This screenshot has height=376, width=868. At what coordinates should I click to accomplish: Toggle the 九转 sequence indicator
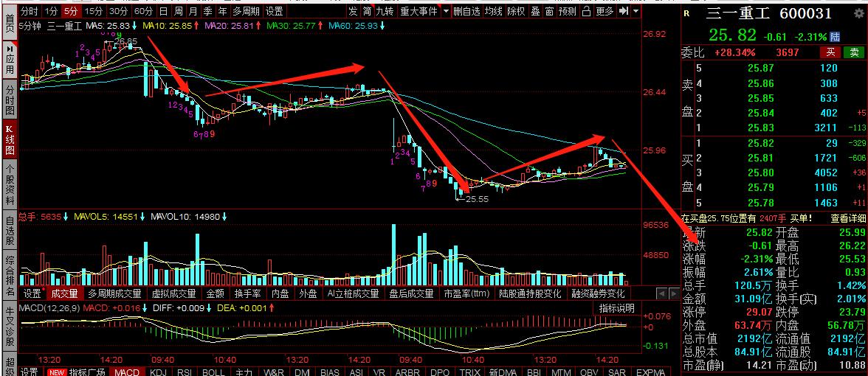click(x=386, y=11)
